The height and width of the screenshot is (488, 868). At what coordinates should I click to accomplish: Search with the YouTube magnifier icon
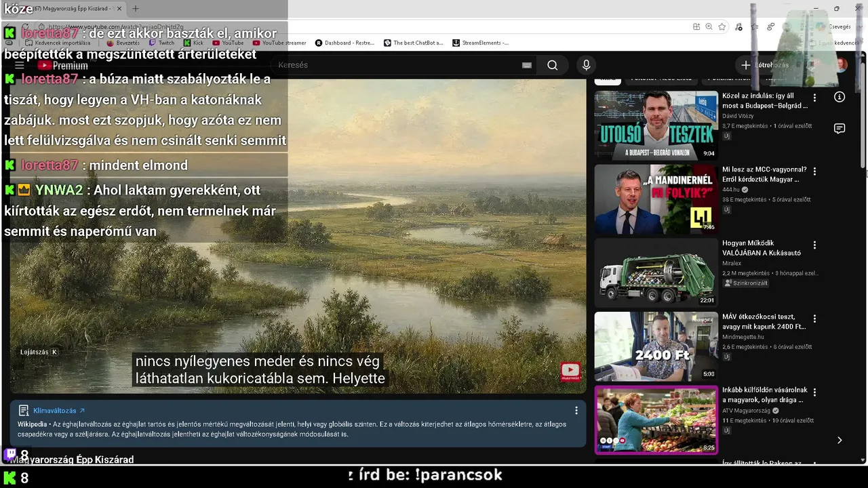[x=553, y=65]
